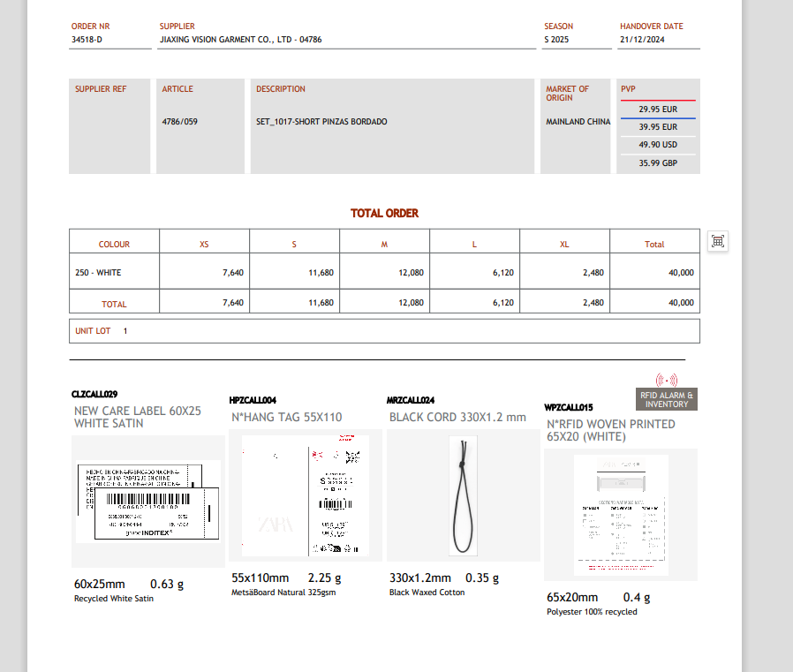Click the WPZCALL015 item code

(568, 408)
